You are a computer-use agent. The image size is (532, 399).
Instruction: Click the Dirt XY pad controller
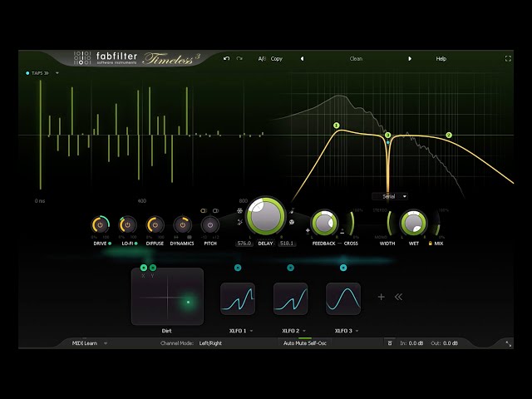click(167, 297)
